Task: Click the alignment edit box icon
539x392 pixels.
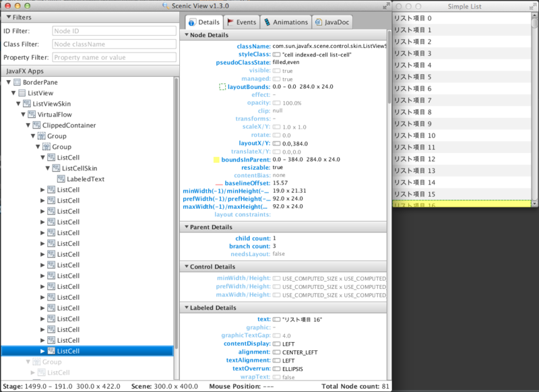Action: pyautogui.click(x=276, y=352)
